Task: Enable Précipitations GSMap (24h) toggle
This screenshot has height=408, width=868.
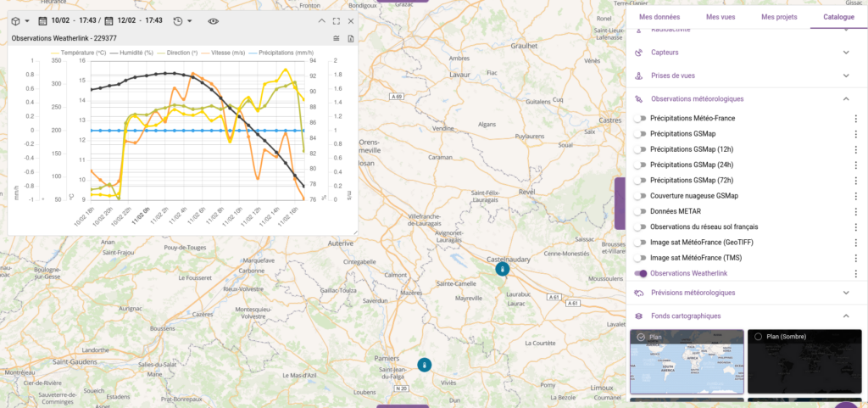Action: coord(641,165)
